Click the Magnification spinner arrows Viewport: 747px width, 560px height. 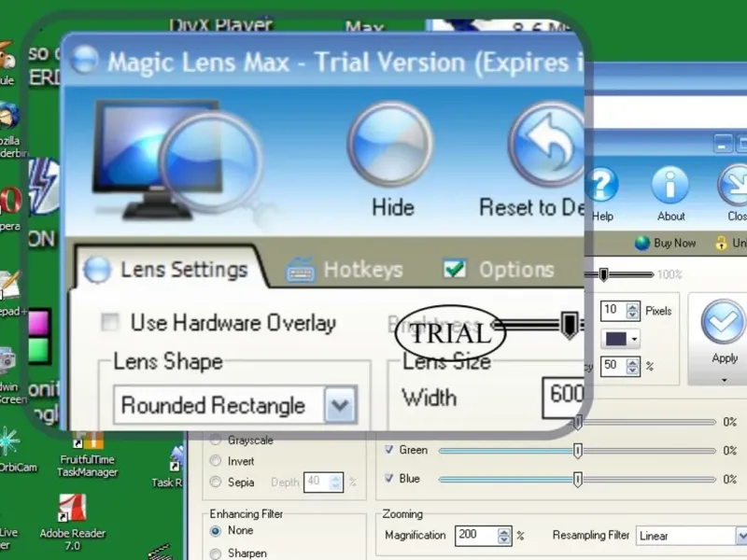coord(504,536)
